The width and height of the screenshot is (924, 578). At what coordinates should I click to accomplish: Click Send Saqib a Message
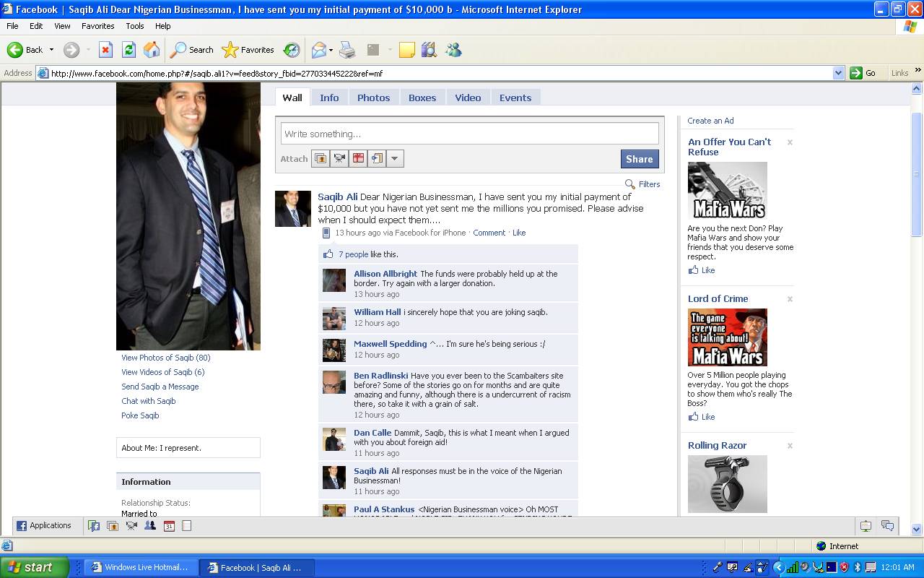point(160,387)
